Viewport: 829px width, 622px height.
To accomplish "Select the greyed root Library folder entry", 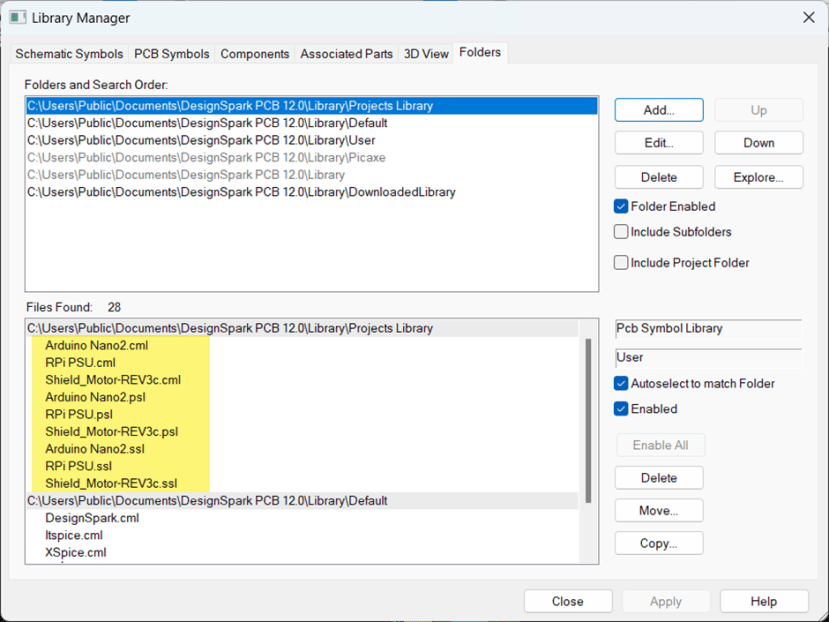I will [x=312, y=175].
